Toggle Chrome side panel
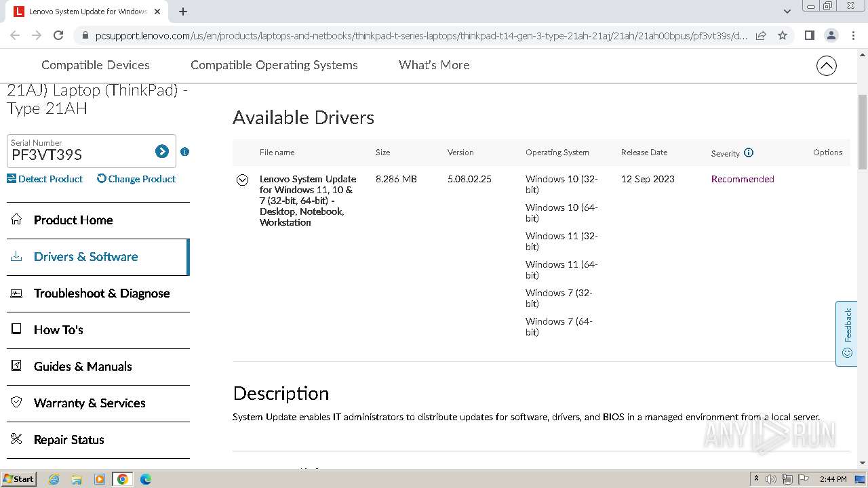The width and height of the screenshot is (868, 488). (809, 35)
